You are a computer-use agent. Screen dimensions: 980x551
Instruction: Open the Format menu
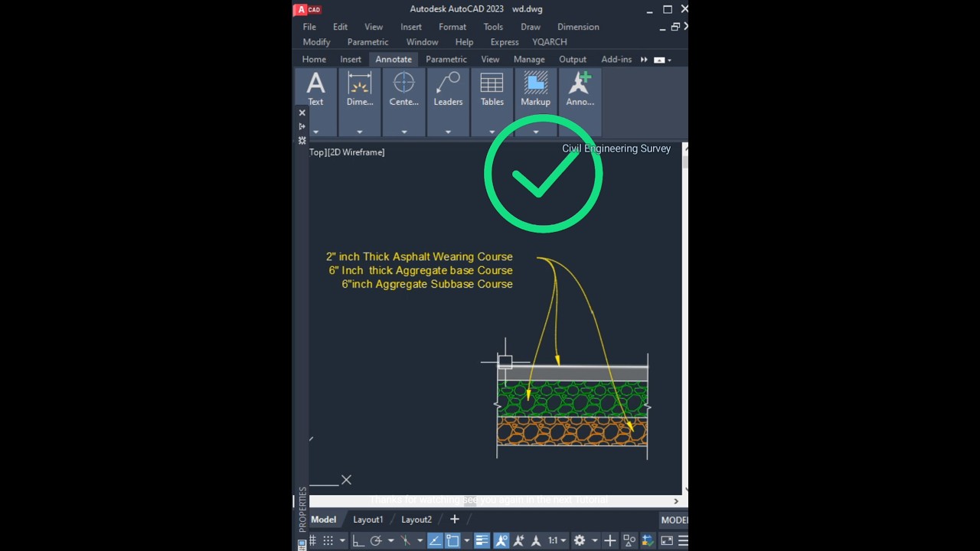click(x=452, y=27)
